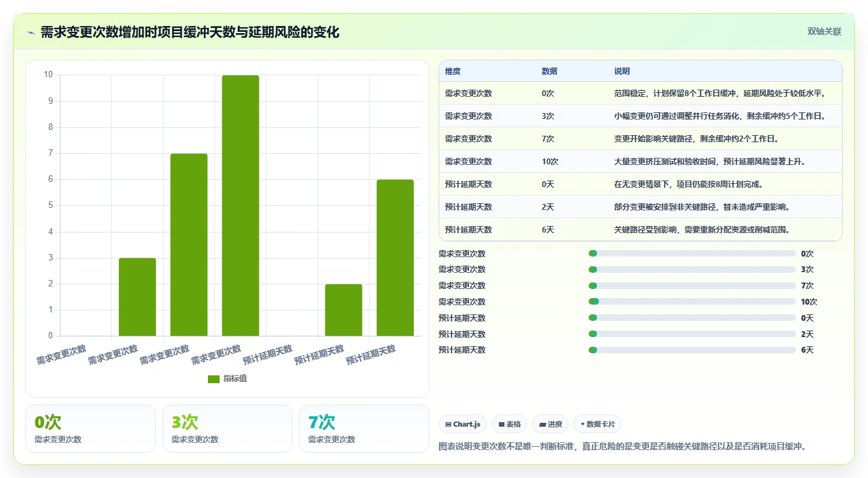
Task: Click the table cell showing 2天
Action: pyautogui.click(x=548, y=207)
